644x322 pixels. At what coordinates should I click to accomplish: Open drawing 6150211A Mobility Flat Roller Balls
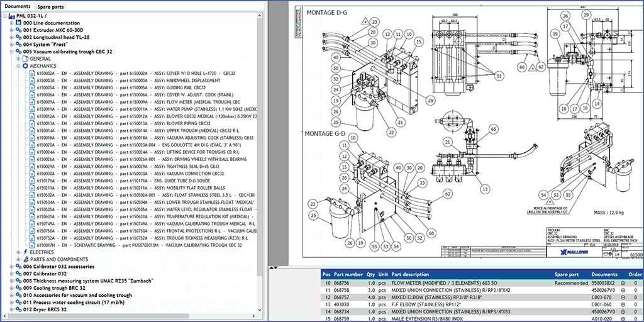click(x=132, y=187)
